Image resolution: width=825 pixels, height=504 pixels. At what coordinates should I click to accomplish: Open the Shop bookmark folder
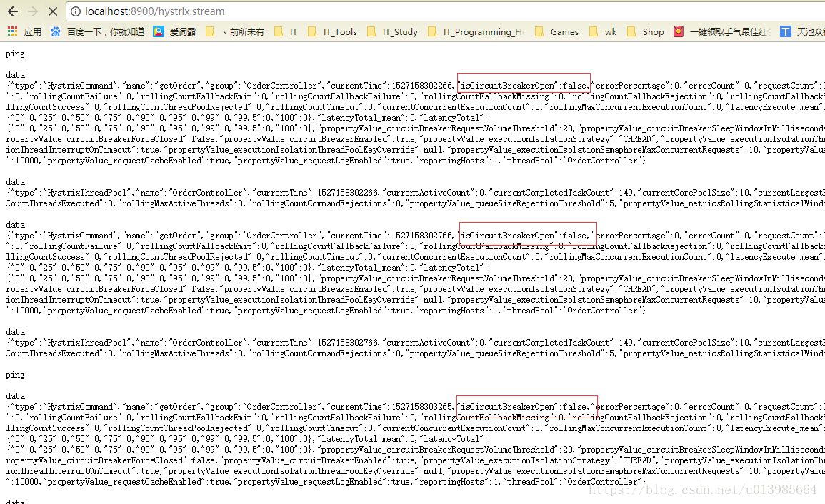646,31
